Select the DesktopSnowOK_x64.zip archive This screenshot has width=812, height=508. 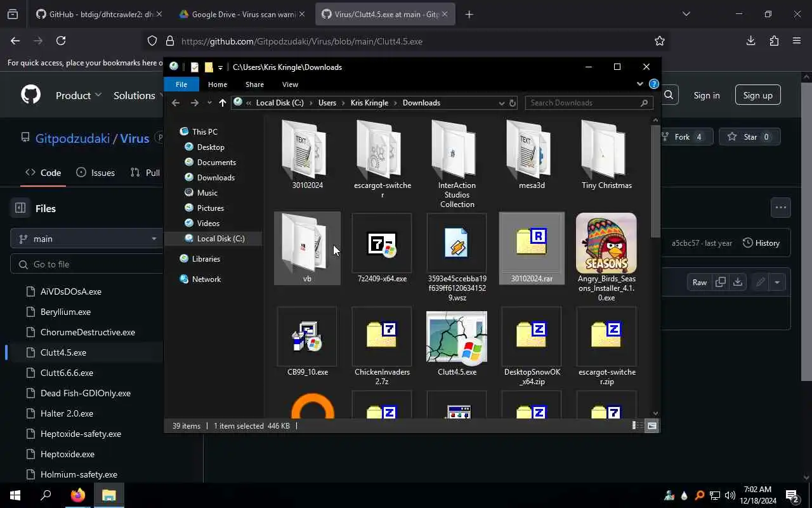coord(532,346)
